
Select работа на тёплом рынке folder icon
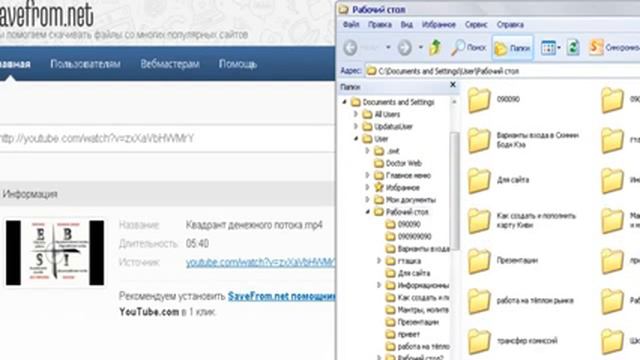(x=479, y=301)
